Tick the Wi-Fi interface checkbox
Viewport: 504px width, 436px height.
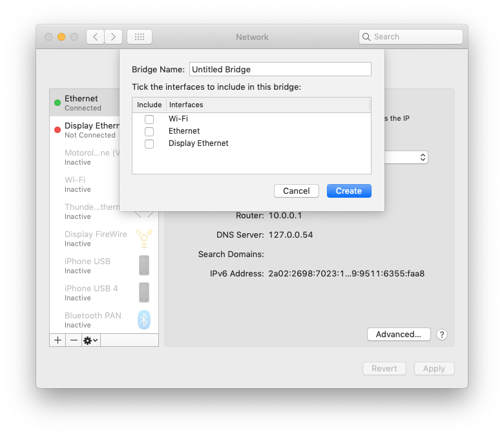149,119
